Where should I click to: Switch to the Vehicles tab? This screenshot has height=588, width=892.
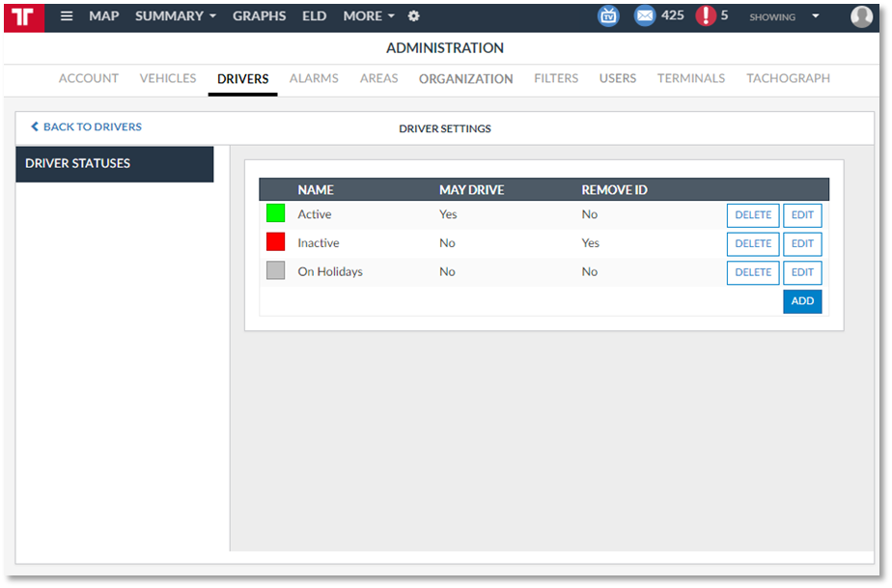click(x=168, y=78)
